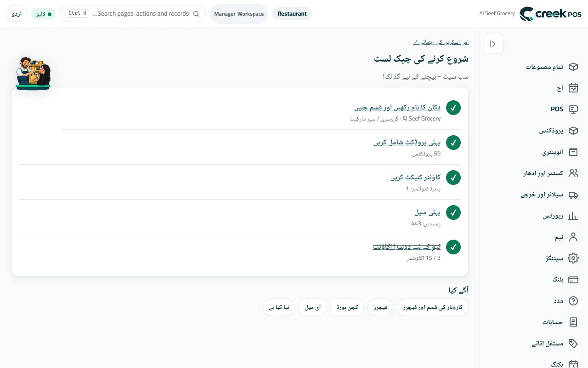Click the کچن بورڈ chip
Viewport: 588px width, 368px height.
347,307
